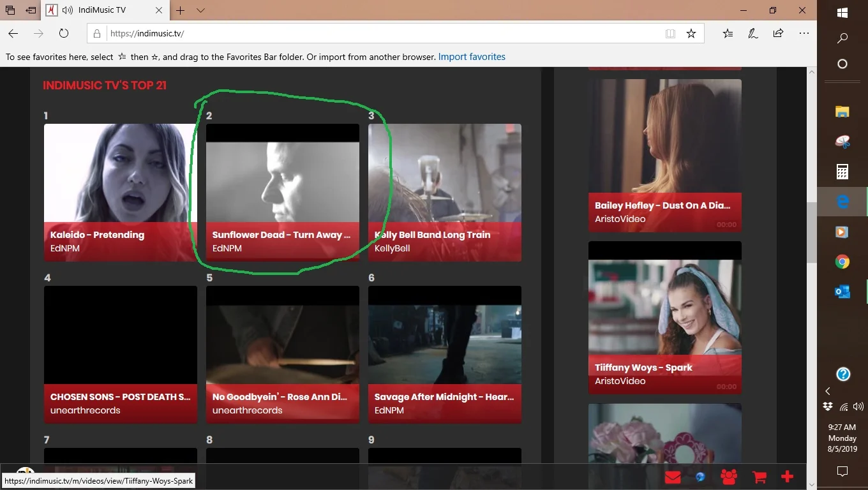This screenshot has width=868, height=490.
Task: Open the red shopping cart icon
Action: [x=759, y=477]
